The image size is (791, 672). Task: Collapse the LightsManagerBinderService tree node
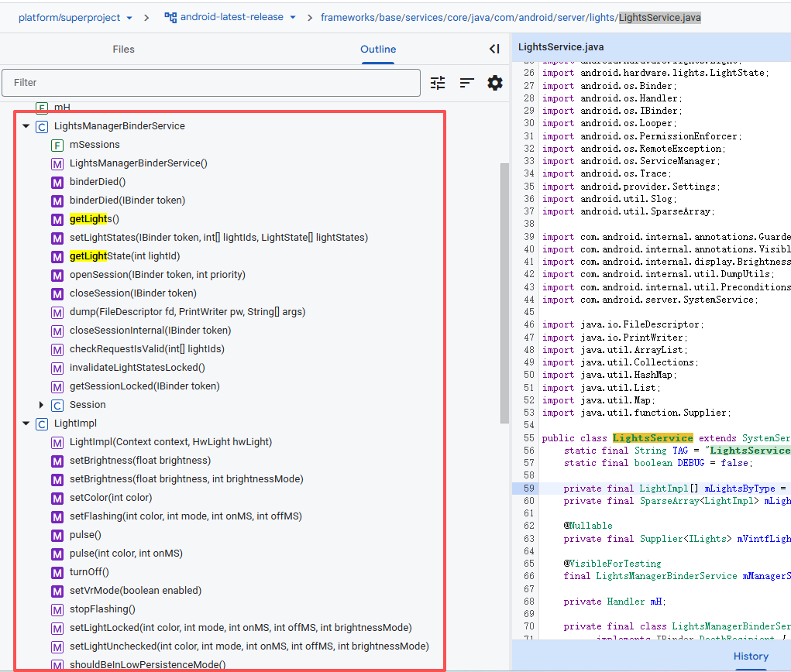(26, 126)
